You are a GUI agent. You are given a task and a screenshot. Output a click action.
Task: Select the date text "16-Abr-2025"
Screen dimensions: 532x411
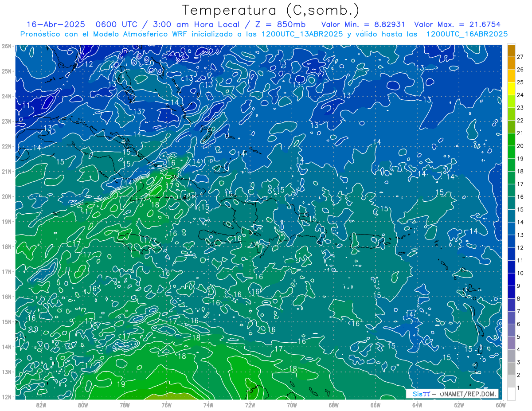tap(55, 24)
